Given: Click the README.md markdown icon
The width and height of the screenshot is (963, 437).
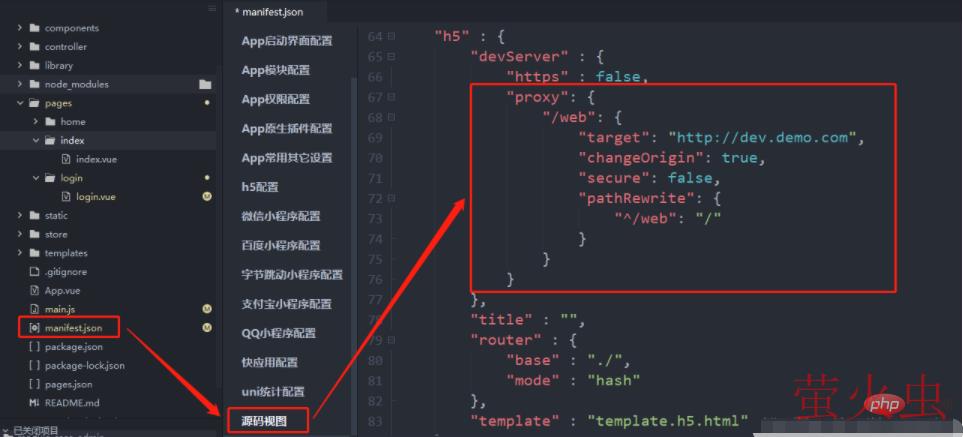Looking at the screenshot, I should [34, 403].
